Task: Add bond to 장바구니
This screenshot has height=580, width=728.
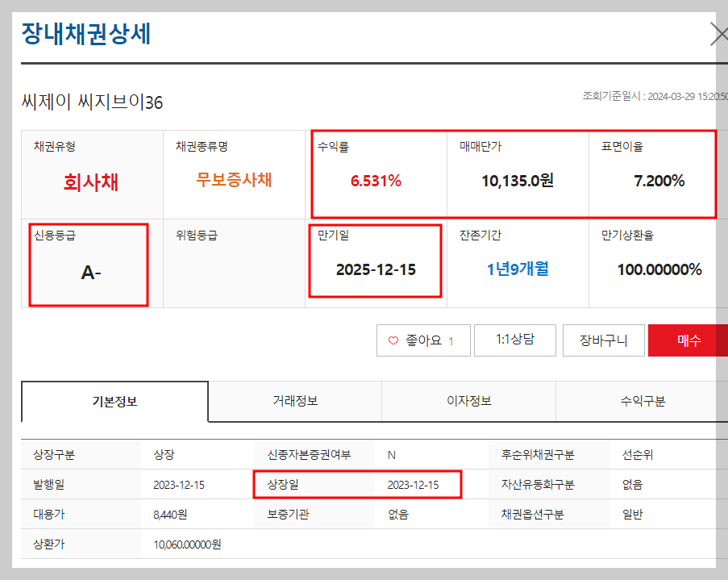Action: (x=603, y=340)
